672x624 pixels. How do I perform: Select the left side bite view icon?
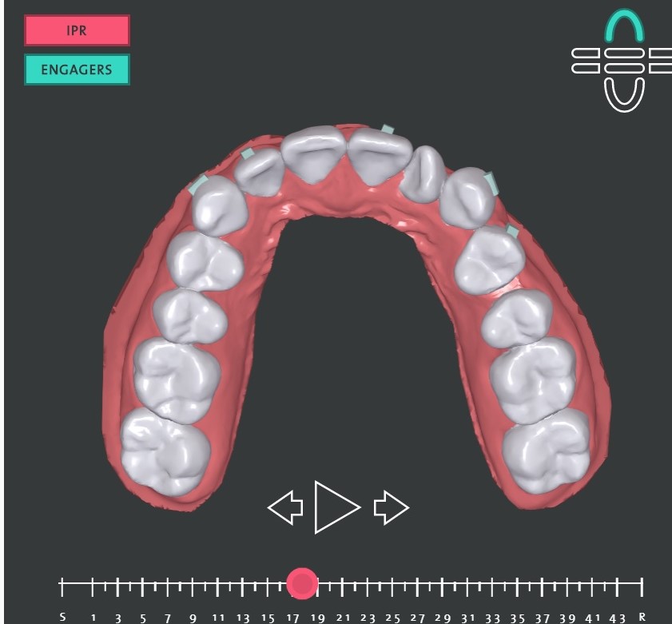[x=586, y=61]
